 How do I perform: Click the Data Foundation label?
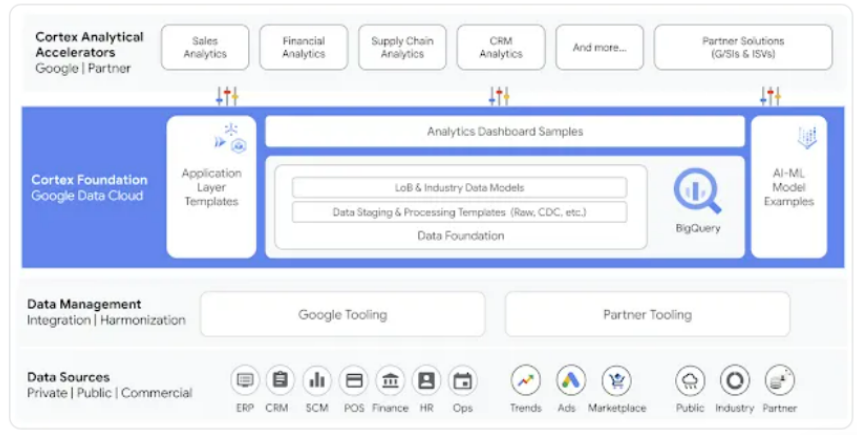[x=461, y=236]
